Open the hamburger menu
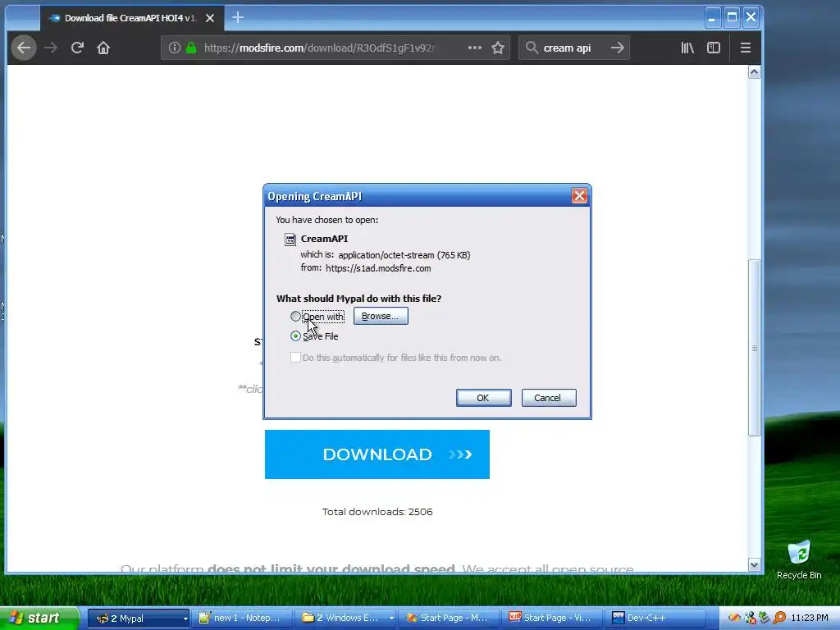The image size is (840, 630). pyautogui.click(x=745, y=48)
